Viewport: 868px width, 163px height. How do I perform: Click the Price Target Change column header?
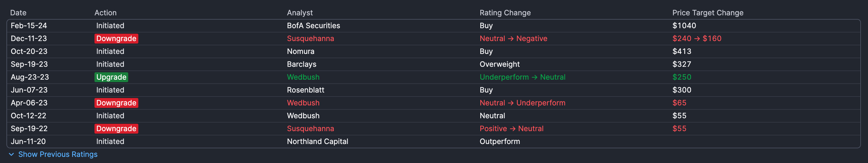click(x=708, y=13)
